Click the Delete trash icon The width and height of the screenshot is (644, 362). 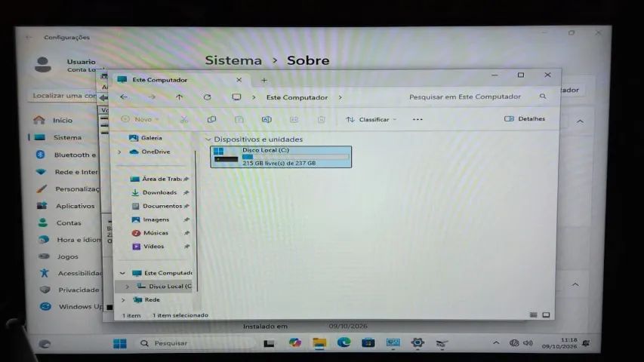[x=321, y=119]
